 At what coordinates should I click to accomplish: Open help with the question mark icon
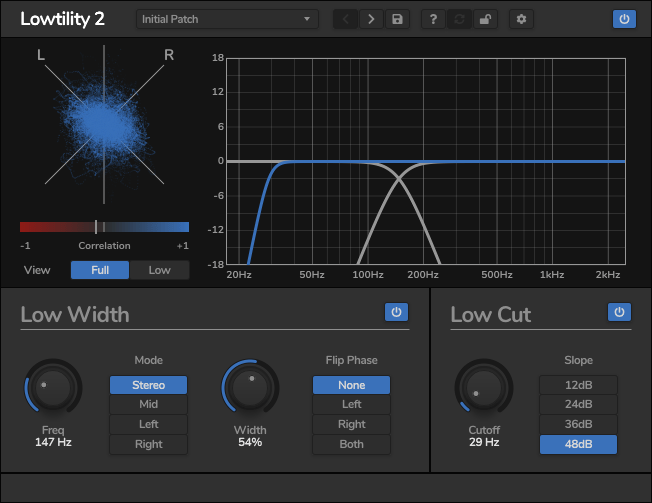[433, 19]
